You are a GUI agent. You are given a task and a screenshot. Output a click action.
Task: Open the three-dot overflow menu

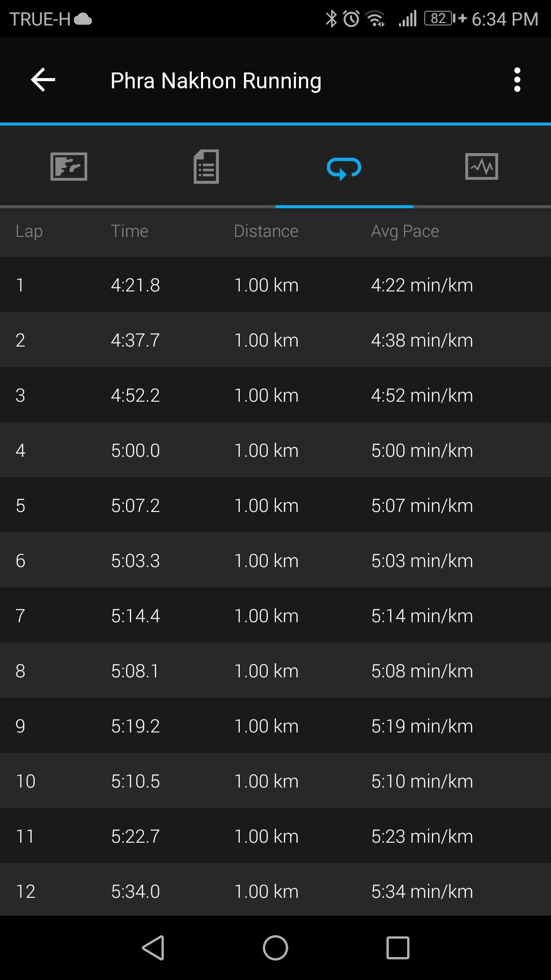tap(517, 80)
